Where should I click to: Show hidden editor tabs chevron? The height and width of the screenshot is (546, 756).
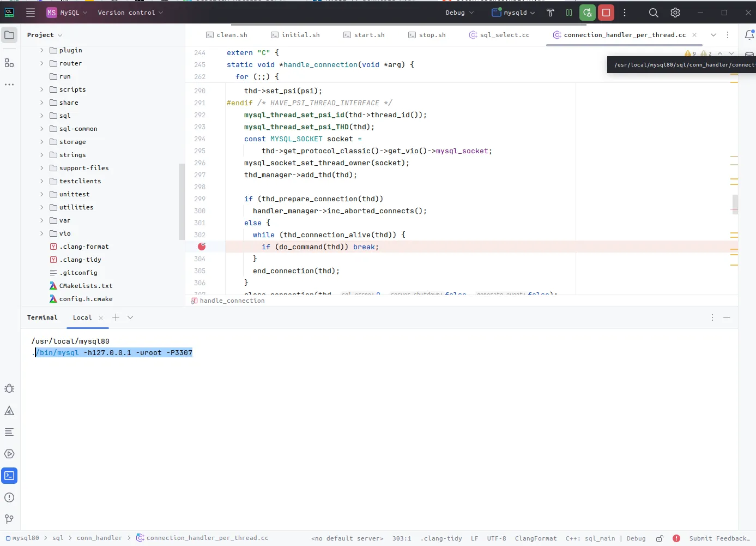tap(713, 35)
